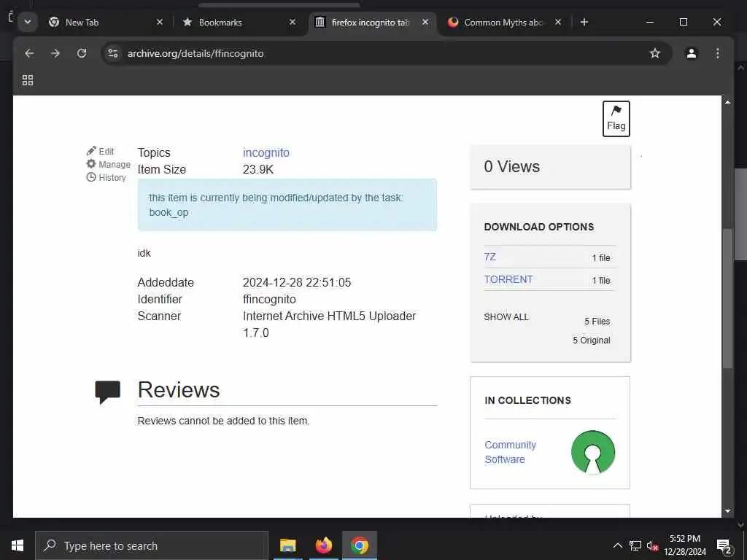Click the Flag button

(x=616, y=119)
